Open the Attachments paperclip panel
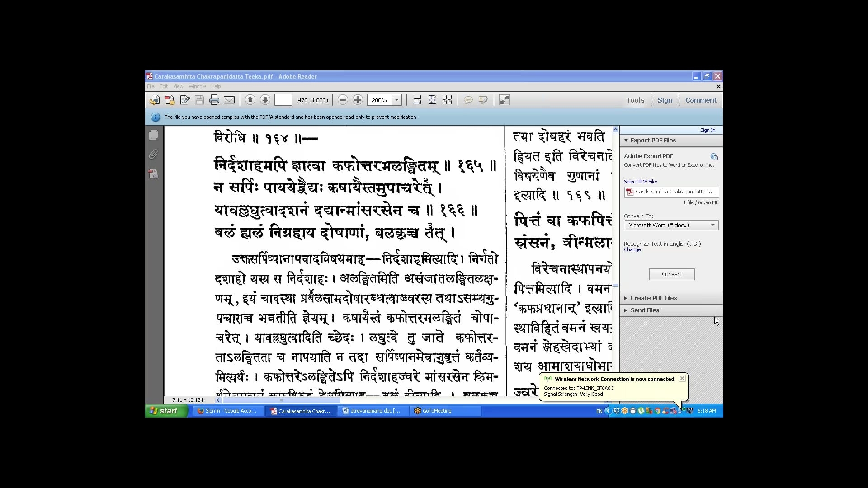868x488 pixels. coord(154,155)
